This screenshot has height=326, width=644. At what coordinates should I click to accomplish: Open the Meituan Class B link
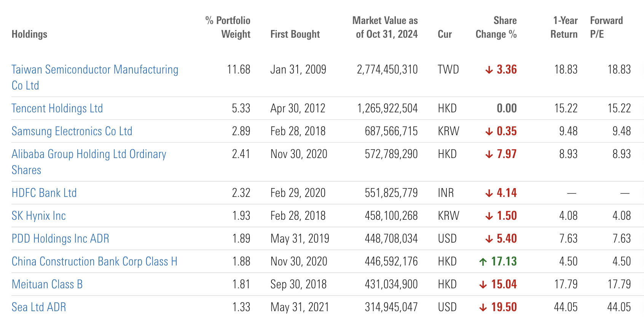pyautogui.click(x=47, y=284)
